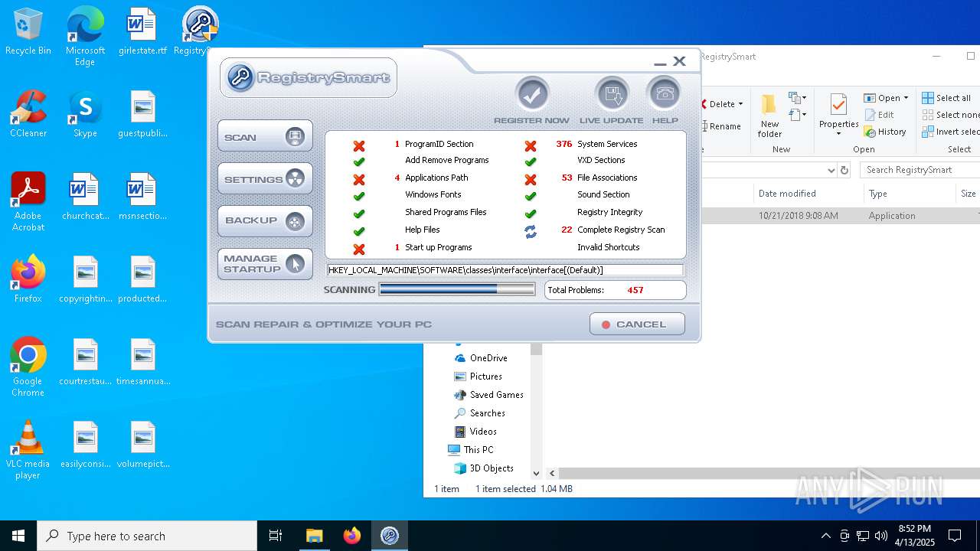Select OneDrive in the navigation pane
The width and height of the screenshot is (980, 551).
(480, 358)
